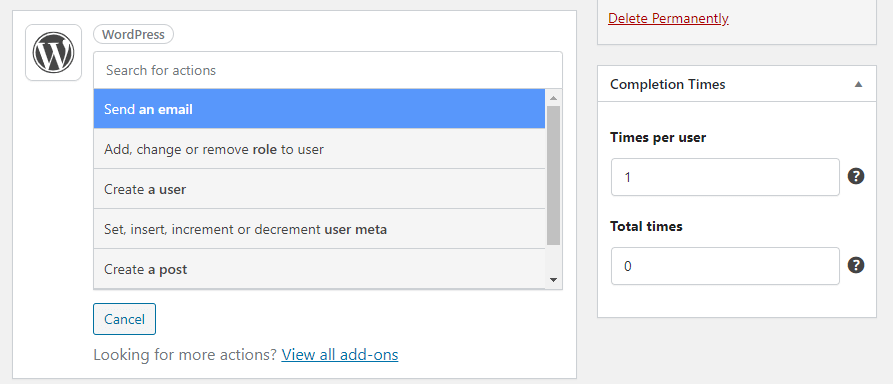Viewport: 893px width, 384px height.
Task: Select the Send an email action
Action: (x=319, y=109)
